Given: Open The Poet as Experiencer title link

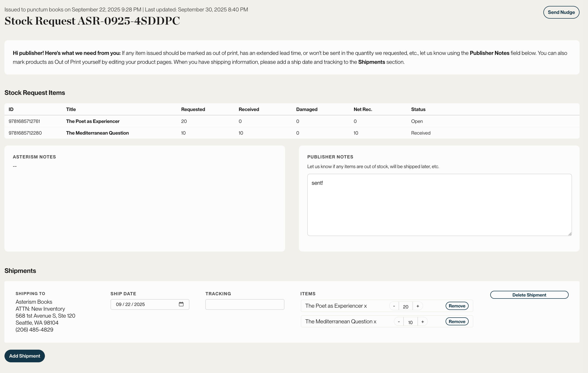Looking at the screenshot, I should [93, 121].
